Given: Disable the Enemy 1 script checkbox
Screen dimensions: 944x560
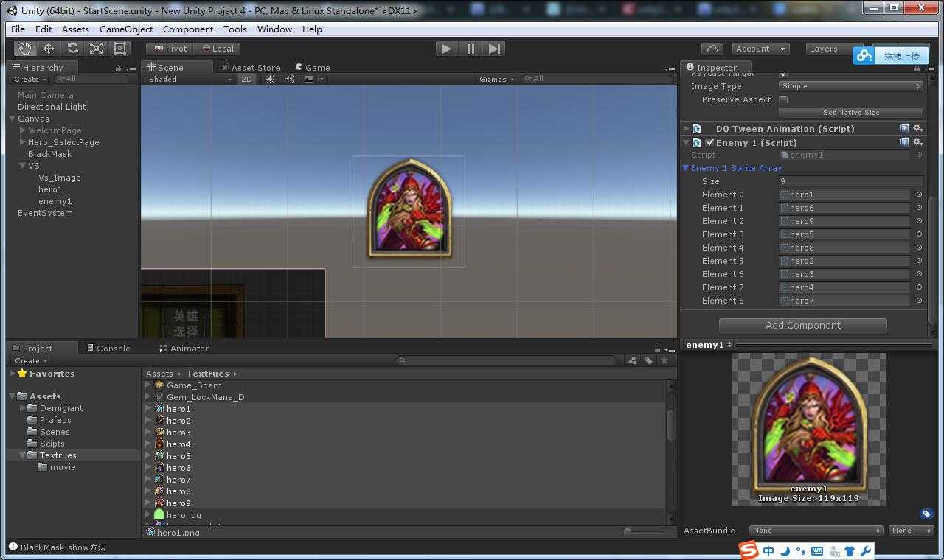Looking at the screenshot, I should click(x=709, y=142).
